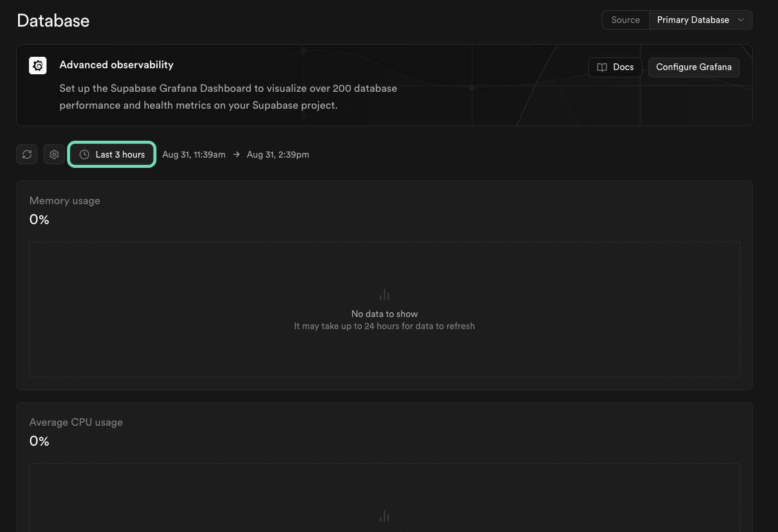This screenshot has width=778, height=532.
Task: Click the 24 hours data refresh note
Action: pos(385,326)
